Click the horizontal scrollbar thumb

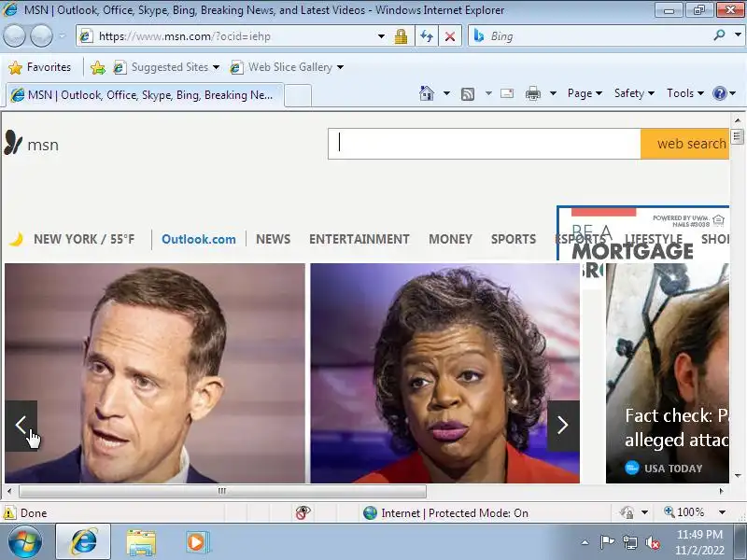pyautogui.click(x=222, y=491)
